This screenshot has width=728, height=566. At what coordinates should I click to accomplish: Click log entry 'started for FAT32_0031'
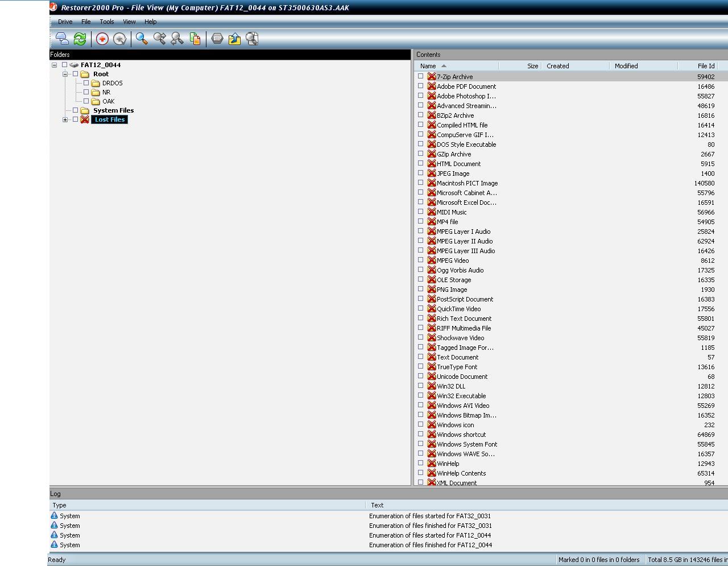[430, 516]
